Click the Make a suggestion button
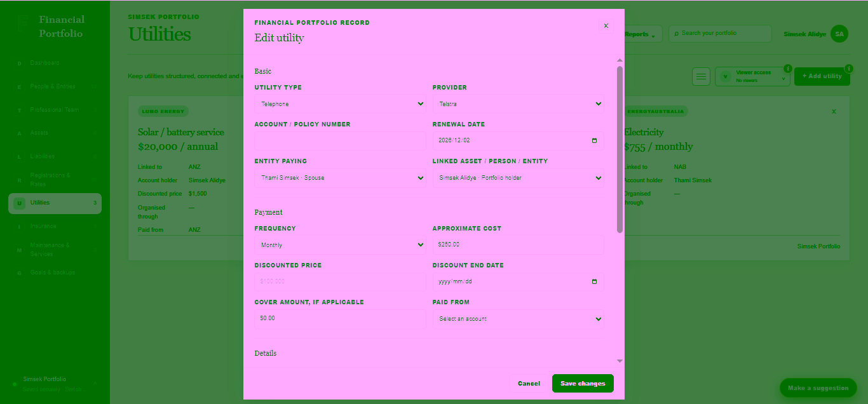Image resolution: width=868 pixels, height=404 pixels. [x=818, y=388]
